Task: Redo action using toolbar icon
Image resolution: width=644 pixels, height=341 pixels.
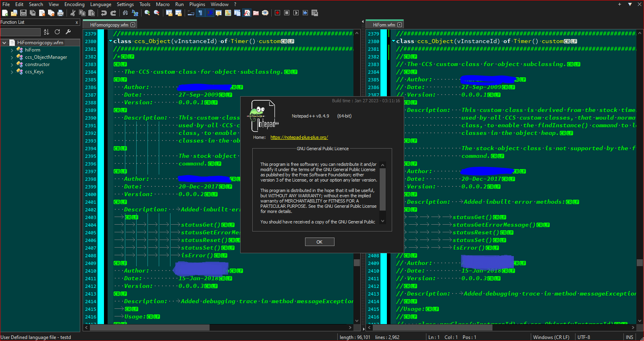Action: 113,13
